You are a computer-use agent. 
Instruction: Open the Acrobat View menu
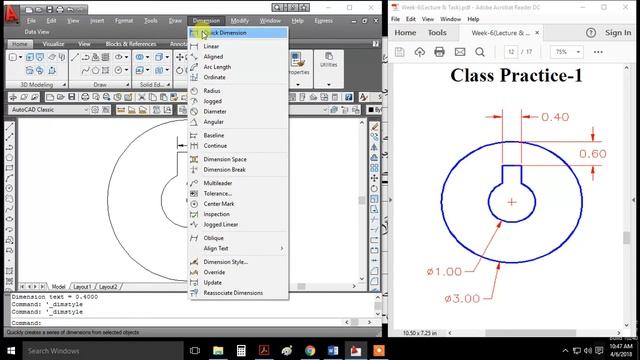tap(427, 19)
